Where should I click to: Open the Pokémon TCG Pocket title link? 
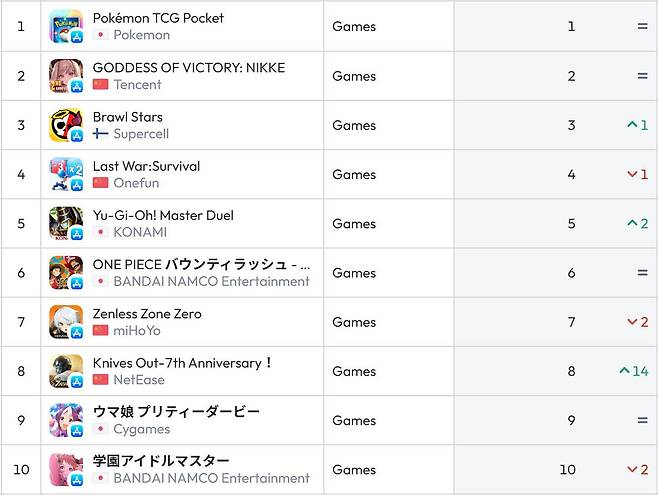158,18
